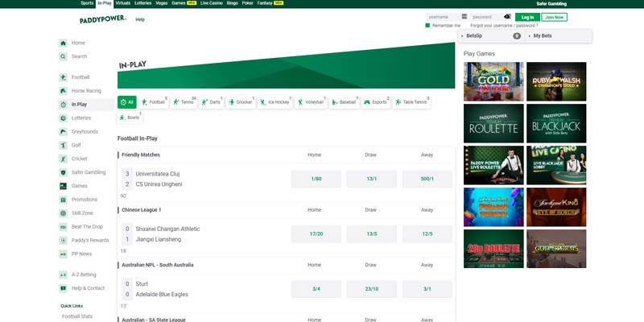Select 3/1 away odds for Adelaide Blue Eagles
The width and height of the screenshot is (644, 322).
427,289
